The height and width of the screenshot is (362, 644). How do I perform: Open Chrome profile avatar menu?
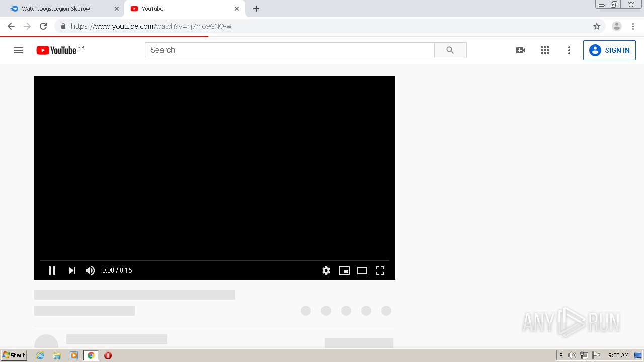(617, 26)
